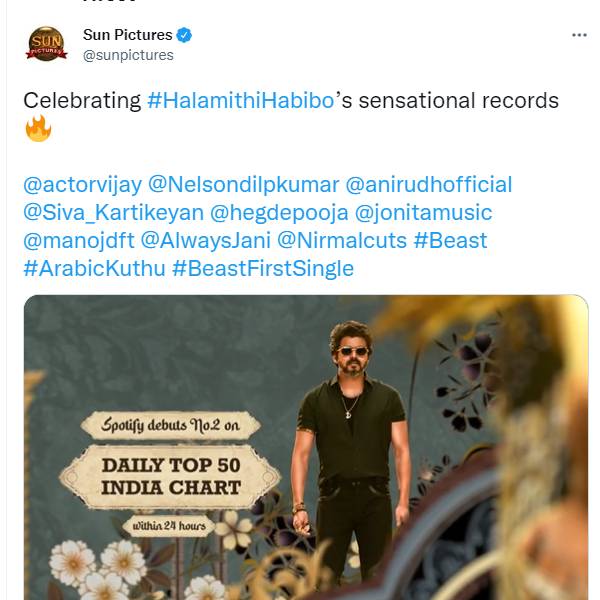Open the Sun Pictures display name link

point(128,35)
